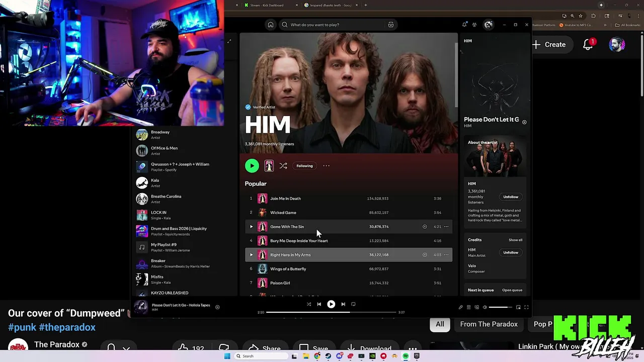
Task: Switch to leopard sharks teeth Google tab
Action: coord(331,5)
